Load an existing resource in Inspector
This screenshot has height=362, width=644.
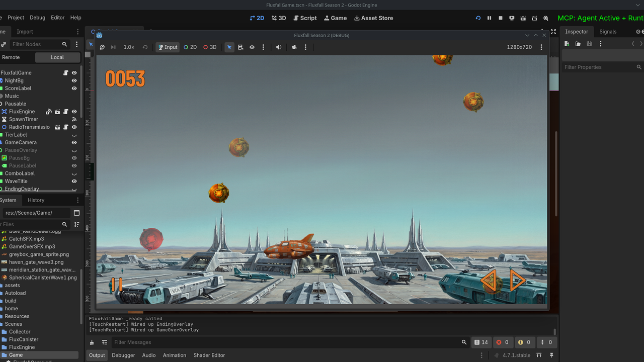578,44
